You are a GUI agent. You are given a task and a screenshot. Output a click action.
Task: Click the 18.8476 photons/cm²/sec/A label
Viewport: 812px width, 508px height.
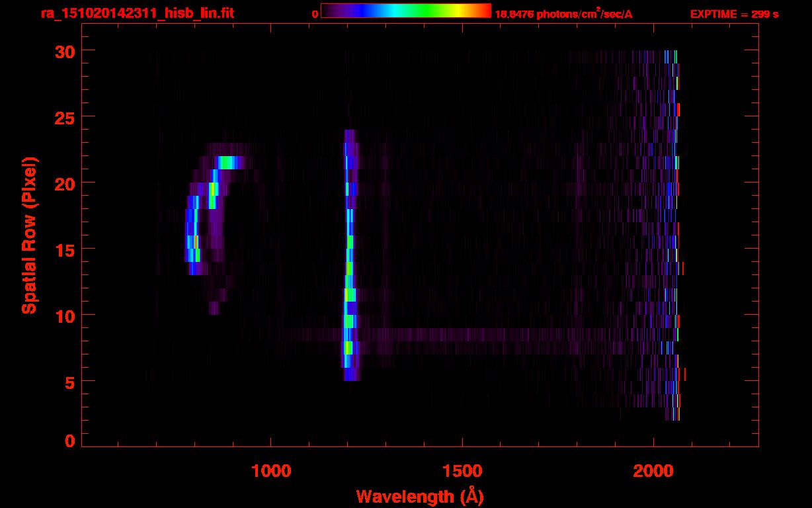563,14
